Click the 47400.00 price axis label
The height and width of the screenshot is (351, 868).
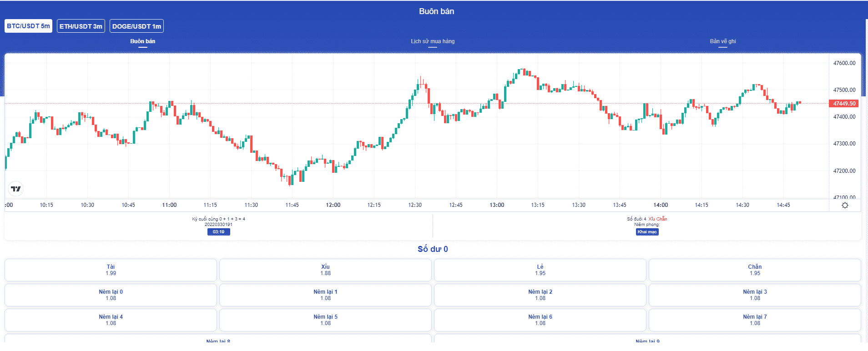click(x=844, y=117)
